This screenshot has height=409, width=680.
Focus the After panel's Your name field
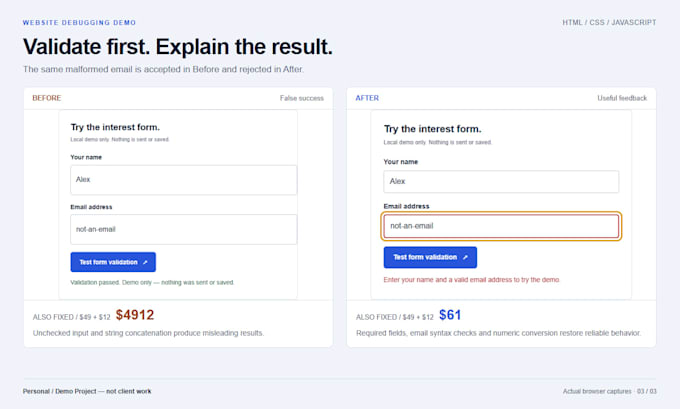click(x=501, y=181)
